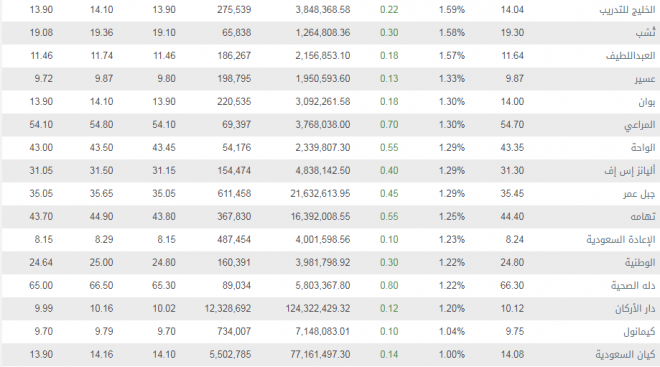The image size is (660, 367).
Task: Click the value 9.99 in دار الأركان row
Action: [44, 308]
